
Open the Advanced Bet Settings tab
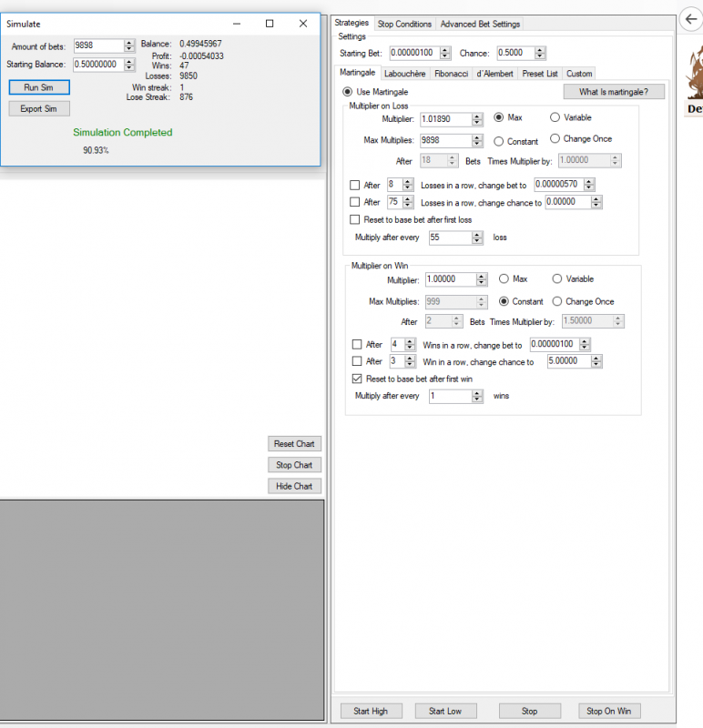coord(480,24)
